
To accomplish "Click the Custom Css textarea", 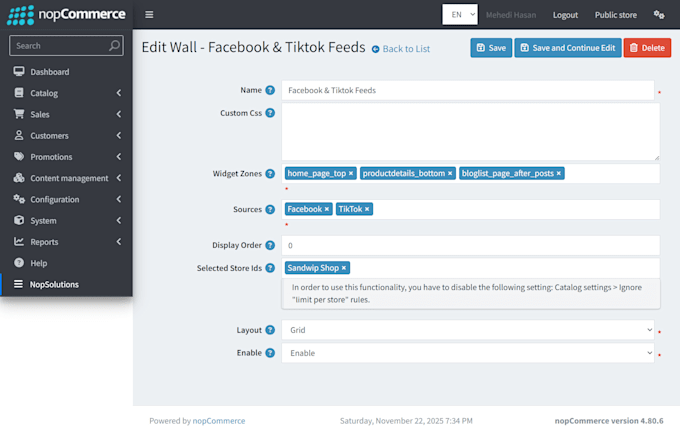I will click(471, 132).
